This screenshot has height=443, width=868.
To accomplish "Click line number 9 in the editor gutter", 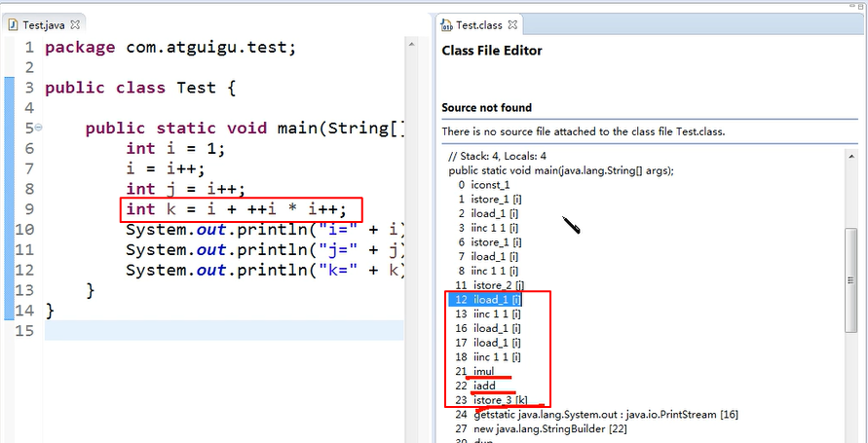I will (x=29, y=209).
